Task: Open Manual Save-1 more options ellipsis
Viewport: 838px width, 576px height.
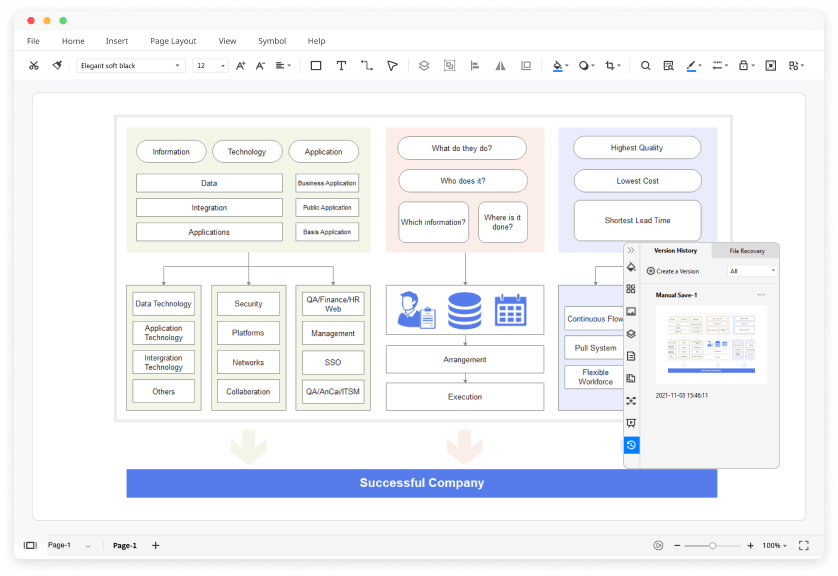Action: pos(761,294)
